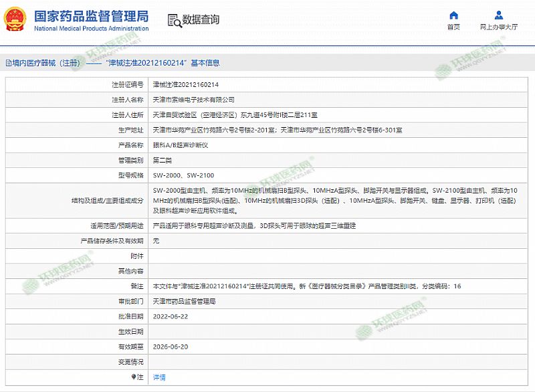The height and width of the screenshot is (392, 535).
Task: Click the 管理类别 value 第二类
Action: (x=163, y=160)
